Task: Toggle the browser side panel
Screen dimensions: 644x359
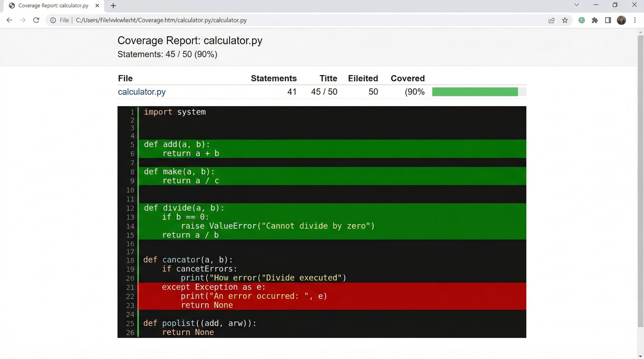Action: (608, 20)
